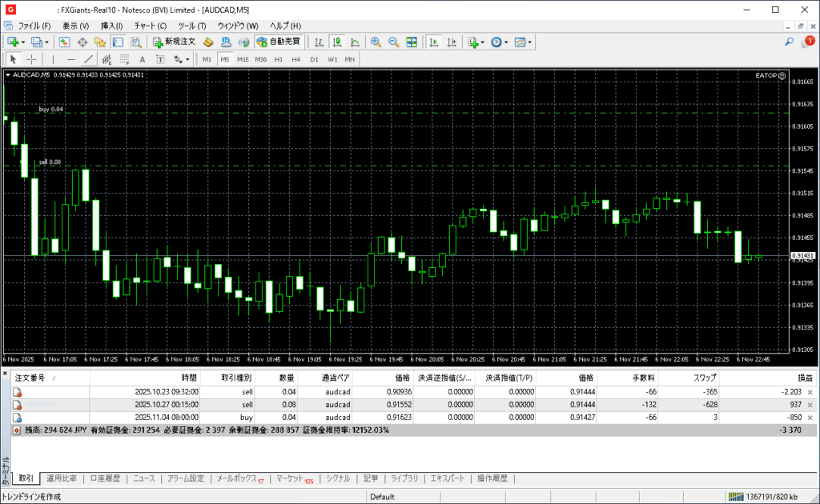Screen dimensions: 820x504
Task: Click the zoom out magnifier icon
Action: pos(393,42)
